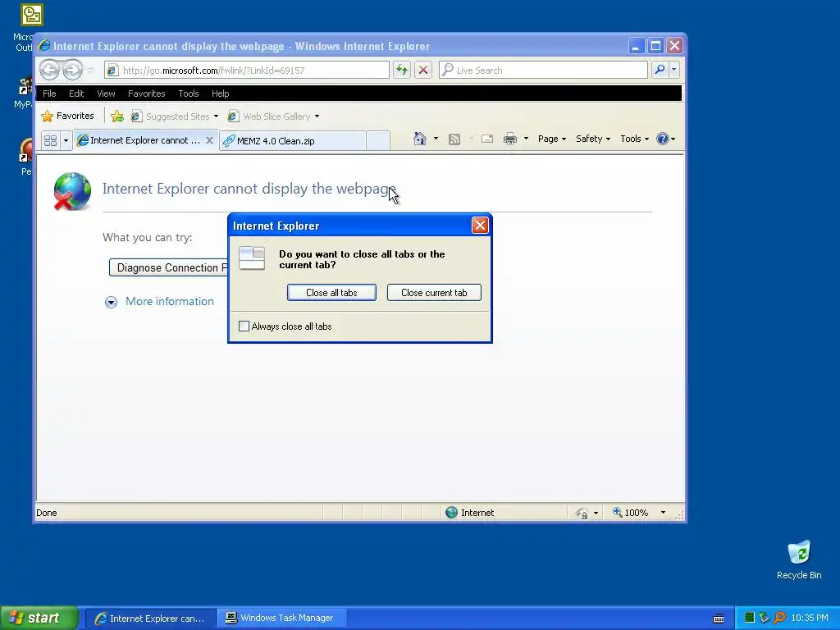Open the Page command bar menu
Image resolution: width=840 pixels, height=630 pixels.
tap(552, 139)
